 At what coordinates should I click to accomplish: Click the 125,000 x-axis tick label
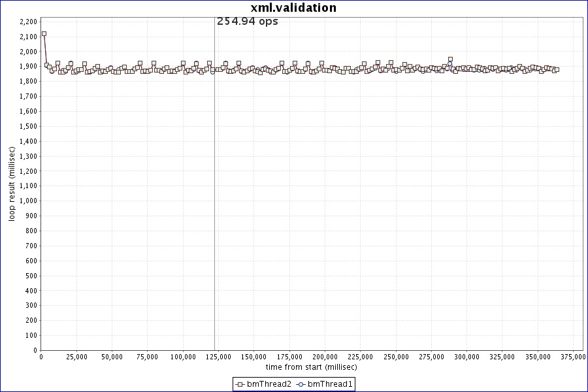[219, 357]
